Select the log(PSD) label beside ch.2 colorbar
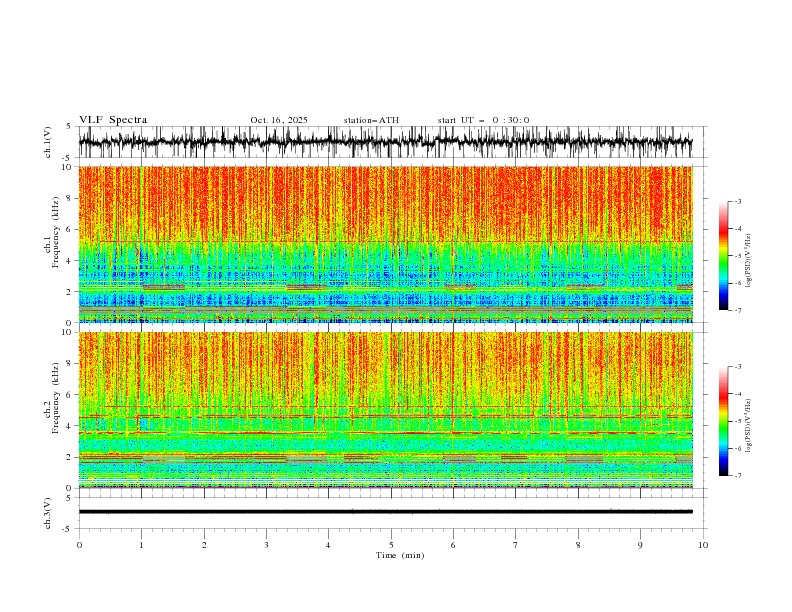The width and height of the screenshot is (792, 612). 749,426
